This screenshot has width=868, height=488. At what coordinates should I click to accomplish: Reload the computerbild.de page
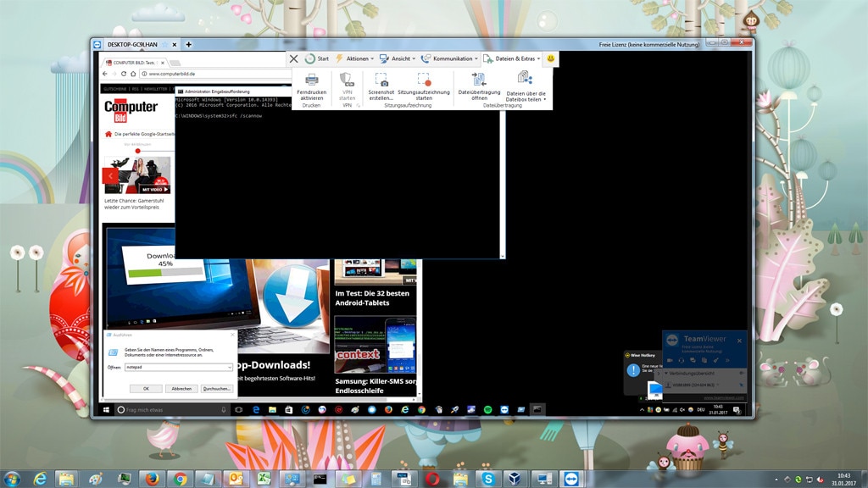pyautogui.click(x=124, y=74)
